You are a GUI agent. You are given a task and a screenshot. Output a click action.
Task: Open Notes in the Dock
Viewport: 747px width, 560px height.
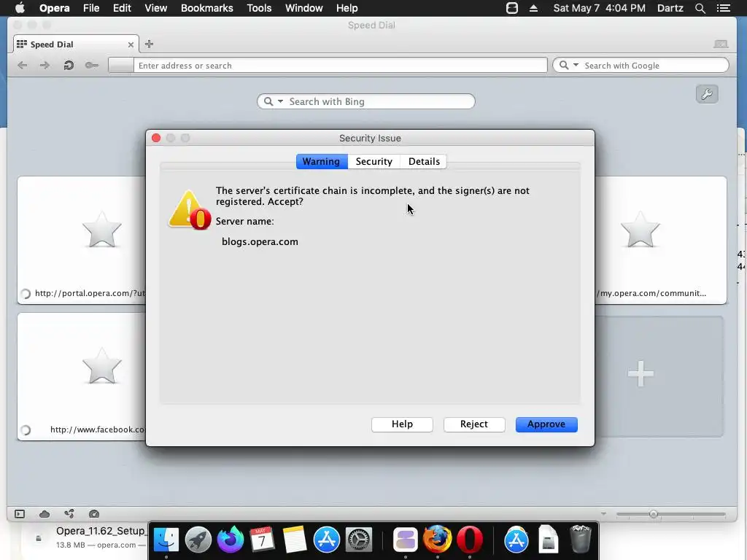click(x=294, y=540)
